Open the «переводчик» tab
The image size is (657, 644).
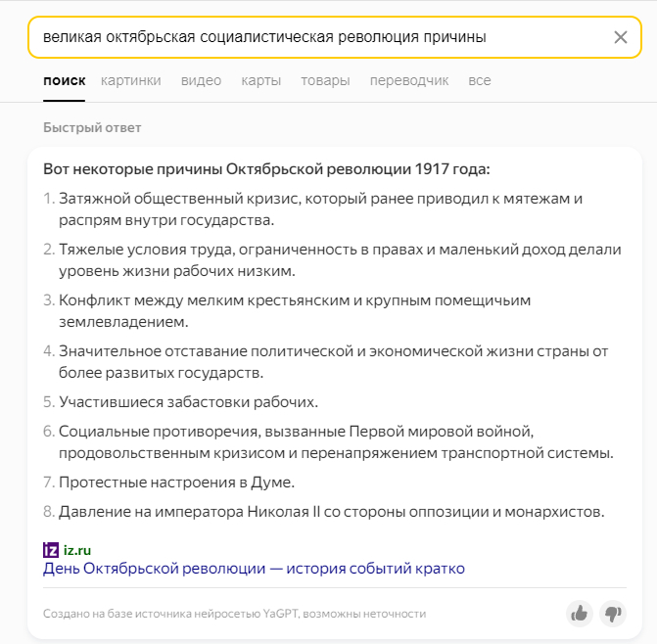409,80
